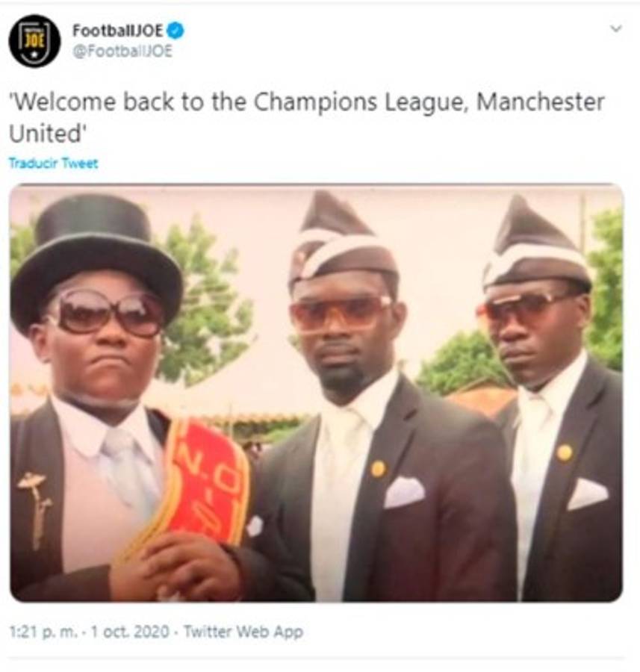Open the 1 oct. 2020 date link
640x672 pixels.
pyautogui.click(x=130, y=632)
